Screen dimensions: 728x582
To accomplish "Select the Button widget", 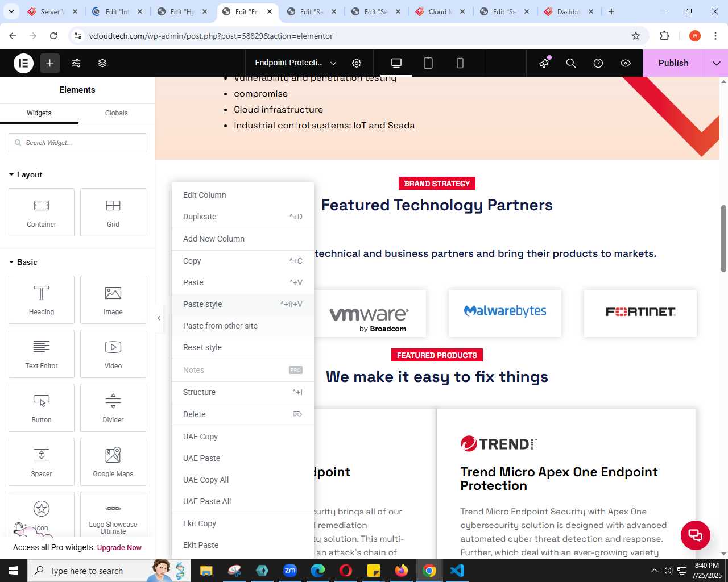I will click(42, 408).
